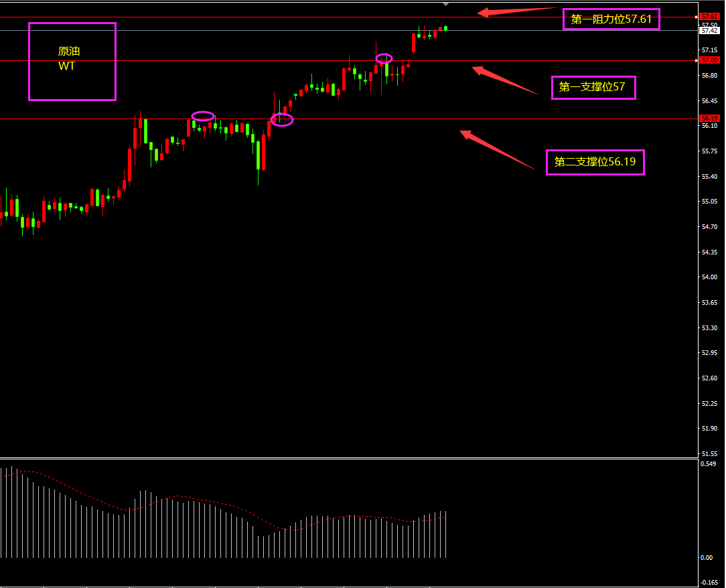This screenshot has width=726, height=588.
Task: Click the chart shift triangle marker at top
Action: (446, 4)
